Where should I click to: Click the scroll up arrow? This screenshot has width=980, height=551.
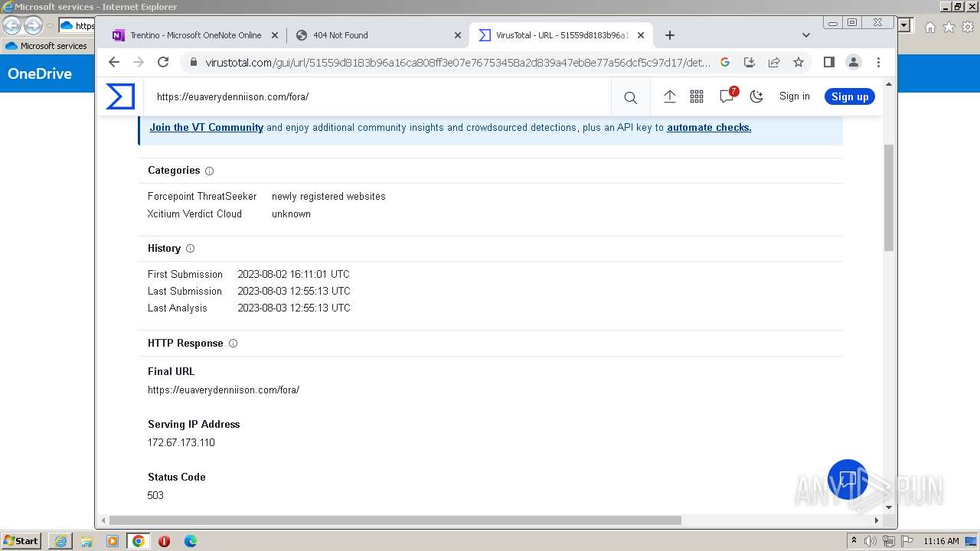coord(889,84)
